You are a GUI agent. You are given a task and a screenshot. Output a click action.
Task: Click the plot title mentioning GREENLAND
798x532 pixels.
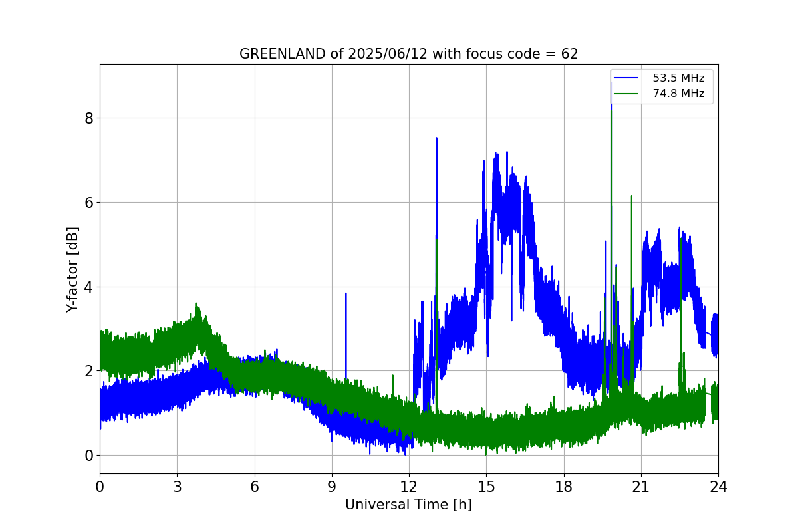408,54
